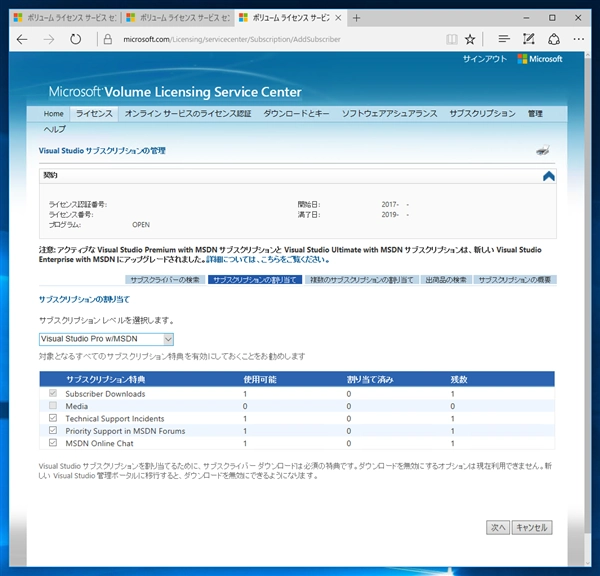Select the サブスクリプションの割り当て tab
Viewport: 600px width, 576px height.
255,280
